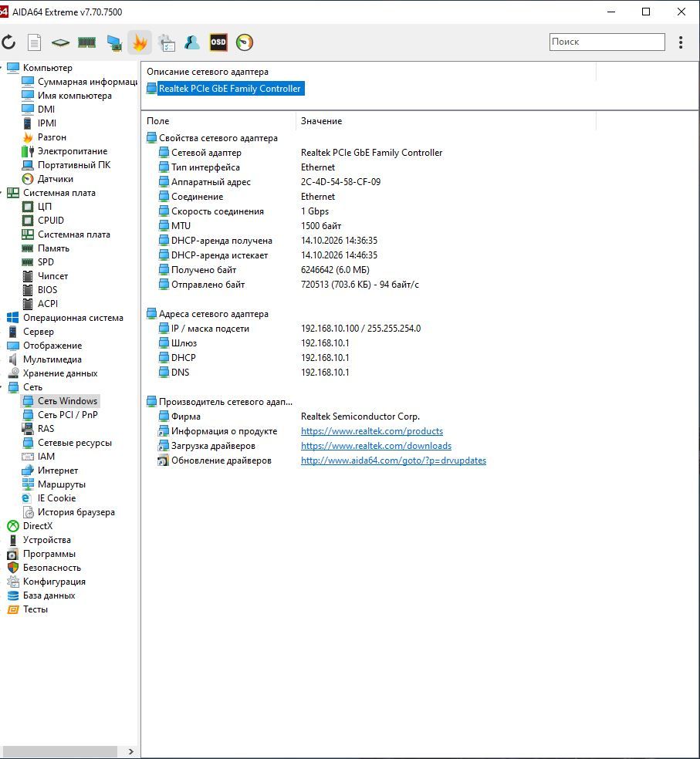Click the green chip toolbar icon
This screenshot has width=700, height=759.
click(60, 42)
